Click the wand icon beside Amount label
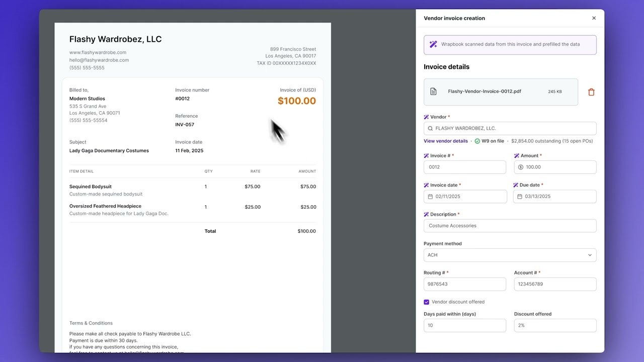644x362 pixels. point(516,156)
